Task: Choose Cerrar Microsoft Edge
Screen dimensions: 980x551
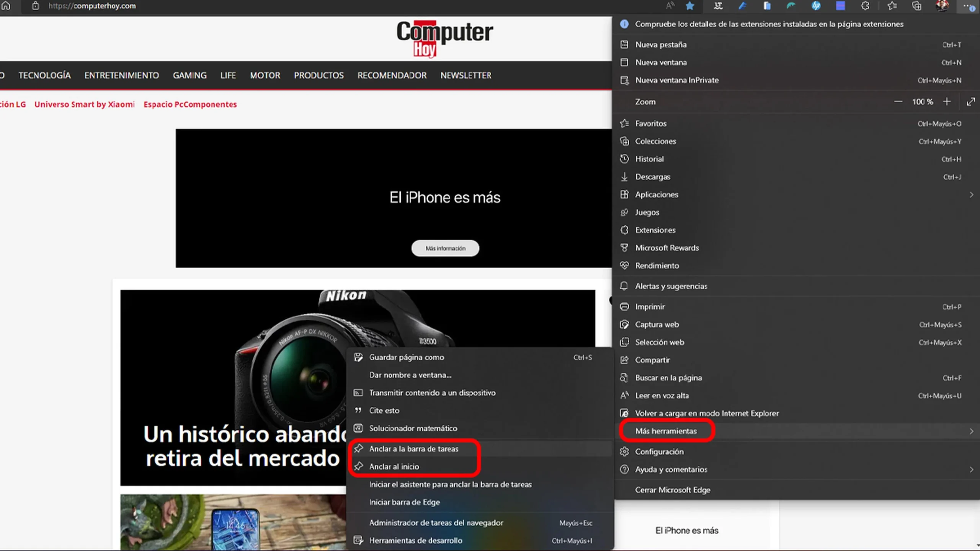Action: pyautogui.click(x=796, y=490)
